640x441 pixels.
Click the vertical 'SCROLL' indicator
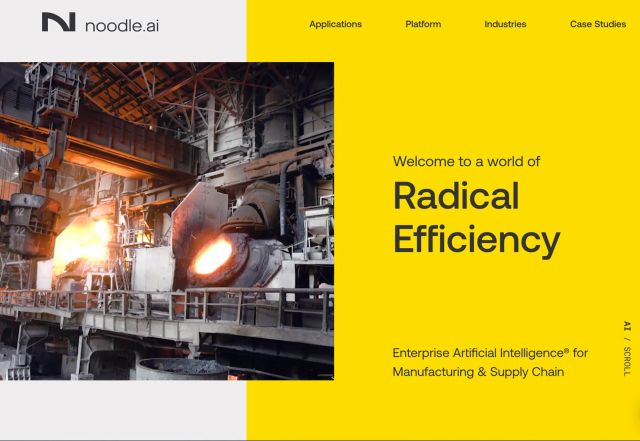point(627,360)
